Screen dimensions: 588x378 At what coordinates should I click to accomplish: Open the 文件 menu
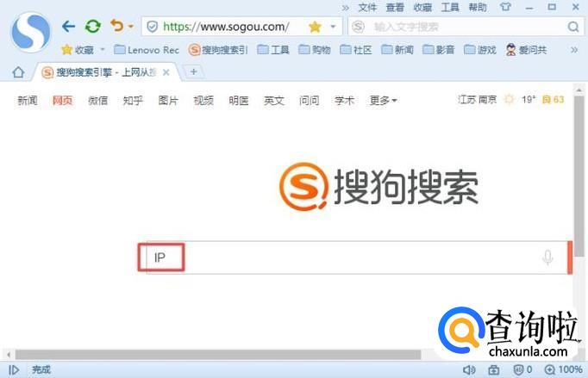(367, 7)
